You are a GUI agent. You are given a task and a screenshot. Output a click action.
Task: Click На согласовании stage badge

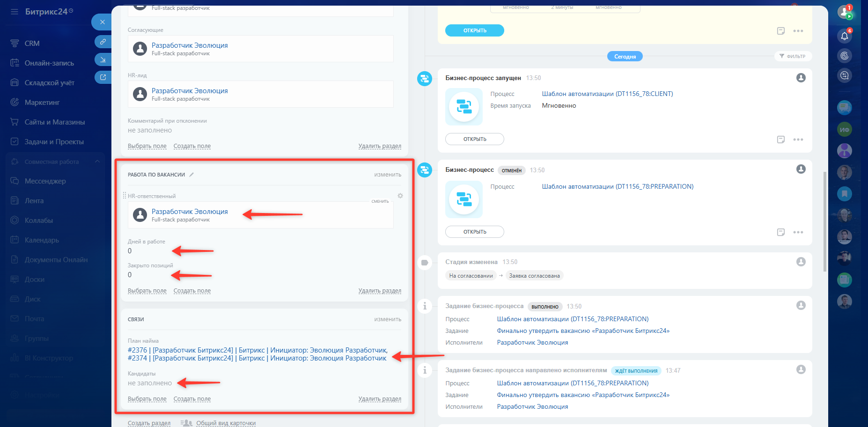(x=471, y=276)
